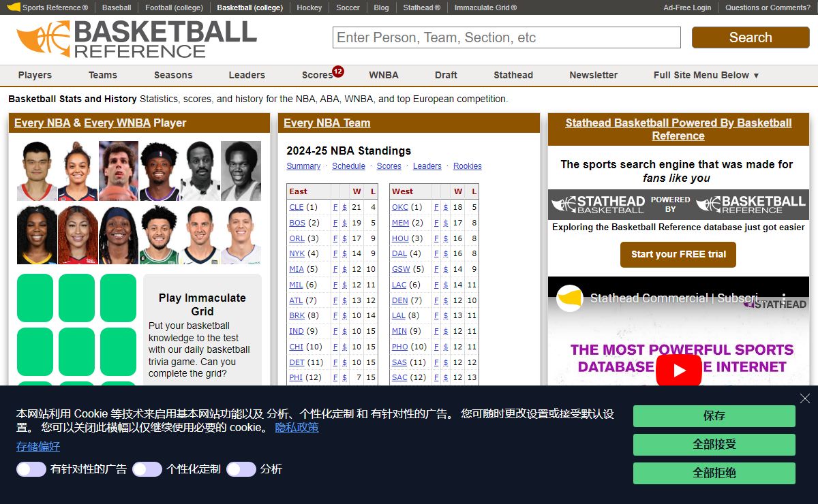Viewport: 818px width, 504px height.
Task: Open the $ link in the CLE row
Action: [x=344, y=207]
